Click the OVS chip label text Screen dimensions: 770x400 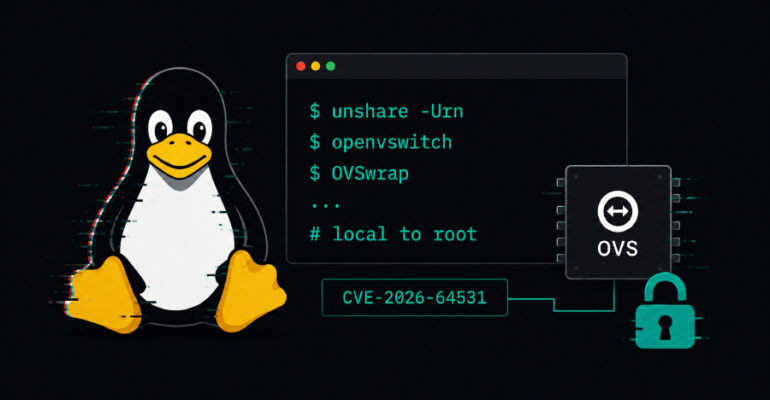pos(618,249)
